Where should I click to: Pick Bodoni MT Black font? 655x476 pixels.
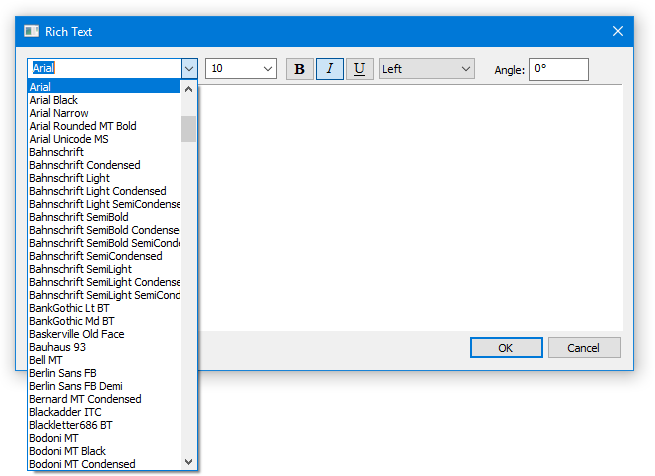click(x=104, y=451)
